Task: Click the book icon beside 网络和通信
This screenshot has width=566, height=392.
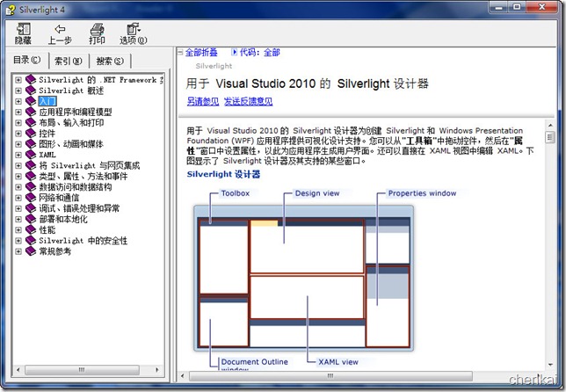Action: [x=31, y=198]
